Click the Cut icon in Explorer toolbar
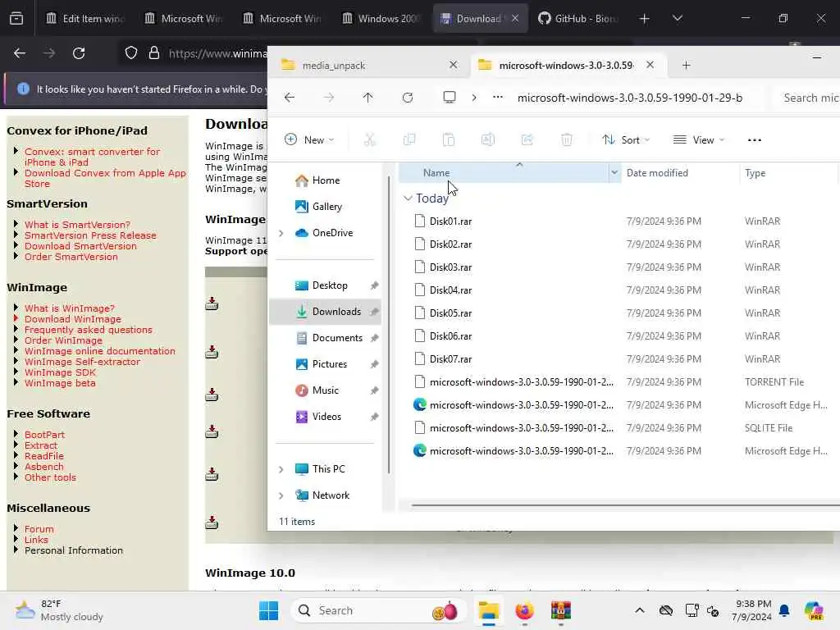The image size is (840, 630). tap(369, 139)
